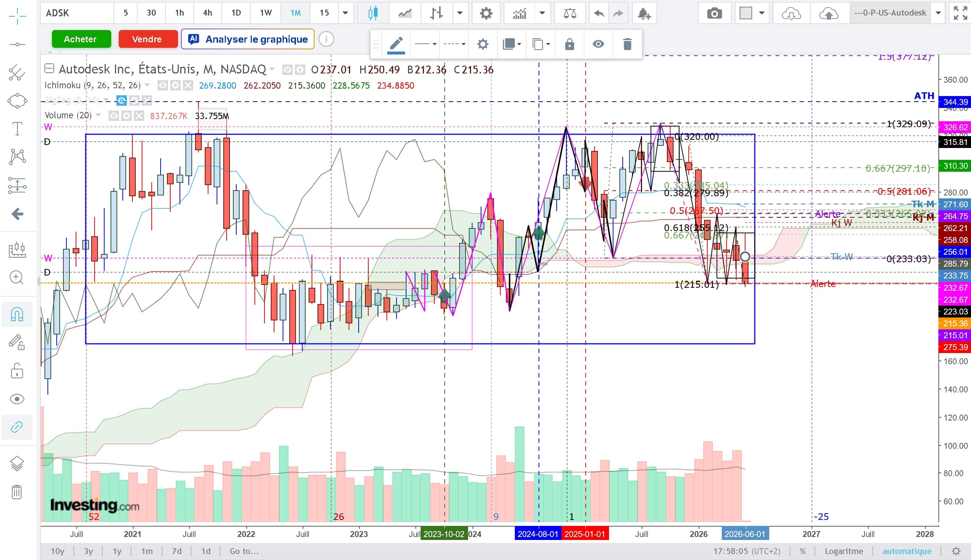
Task: Undo the last chart action
Action: pyautogui.click(x=599, y=13)
